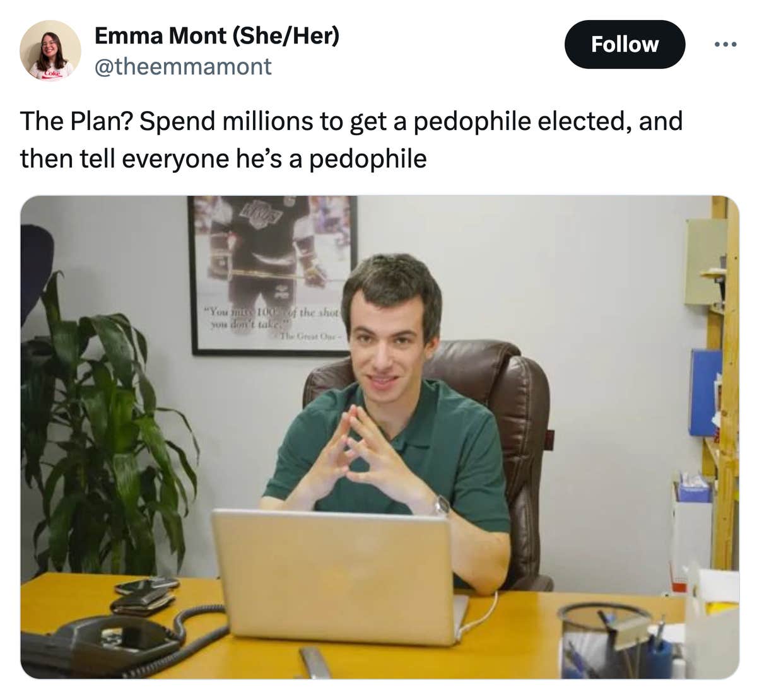Click the framed hockey player poster in photo
The width and height of the screenshot is (757, 700).
click(x=273, y=275)
